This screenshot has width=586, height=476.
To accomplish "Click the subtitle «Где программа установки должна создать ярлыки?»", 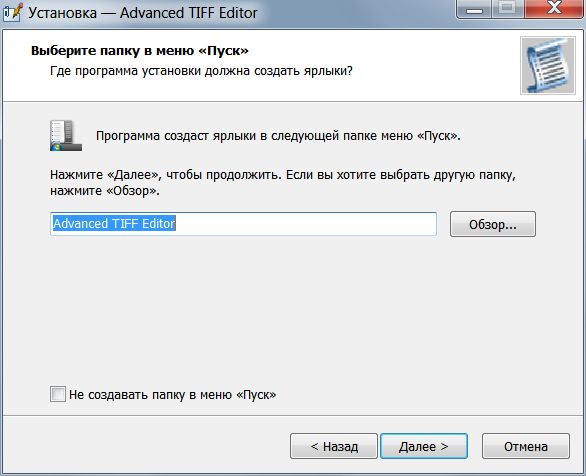I will click(x=201, y=71).
